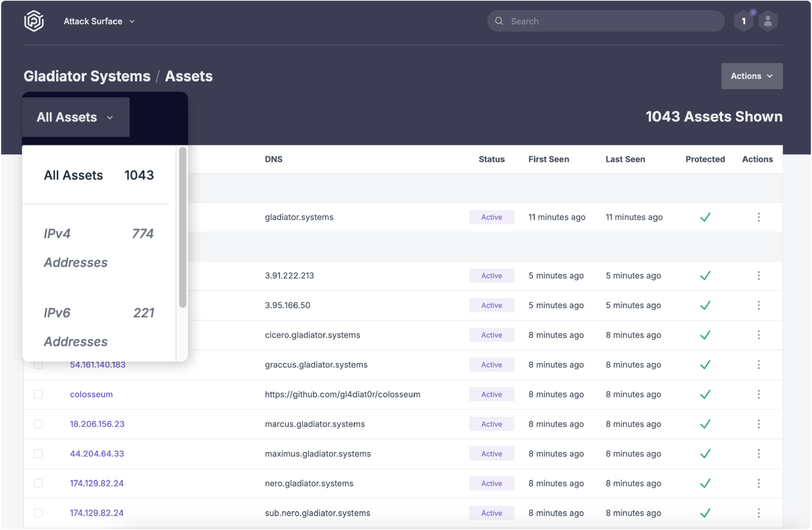Click protected checkmark for 3.95.166.50

pos(705,305)
